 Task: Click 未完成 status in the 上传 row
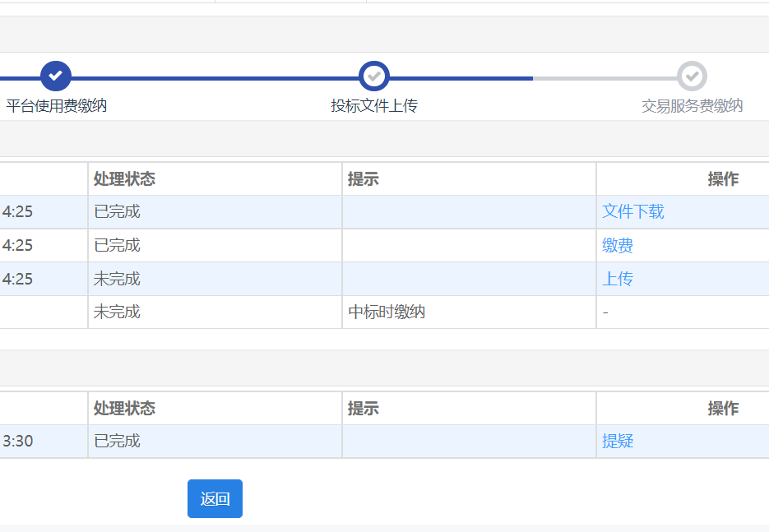pyautogui.click(x=117, y=279)
